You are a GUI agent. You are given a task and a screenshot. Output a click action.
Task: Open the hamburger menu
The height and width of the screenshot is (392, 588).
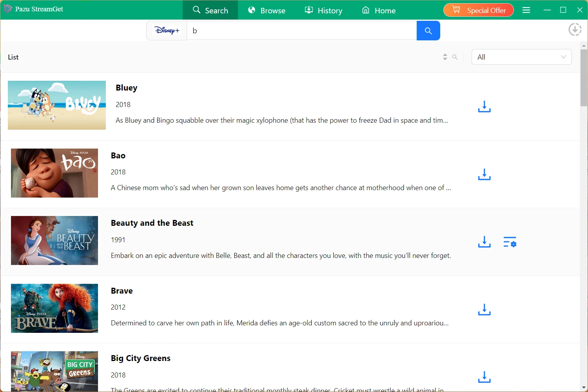pos(526,10)
